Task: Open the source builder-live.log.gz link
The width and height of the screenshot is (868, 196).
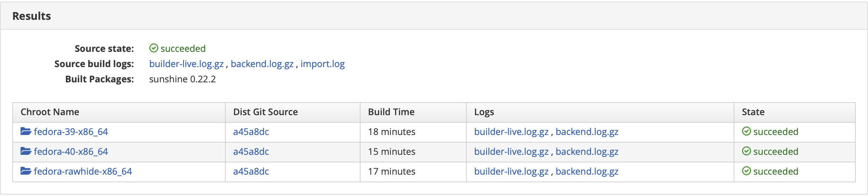Action: pyautogui.click(x=187, y=64)
